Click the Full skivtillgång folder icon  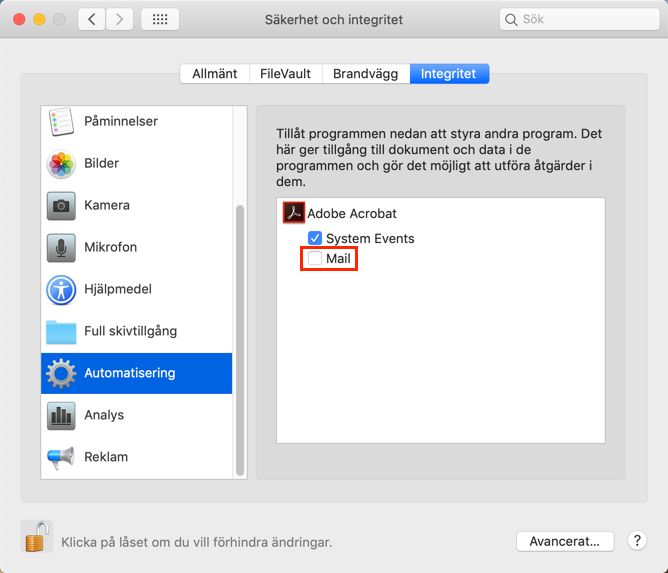pos(61,332)
